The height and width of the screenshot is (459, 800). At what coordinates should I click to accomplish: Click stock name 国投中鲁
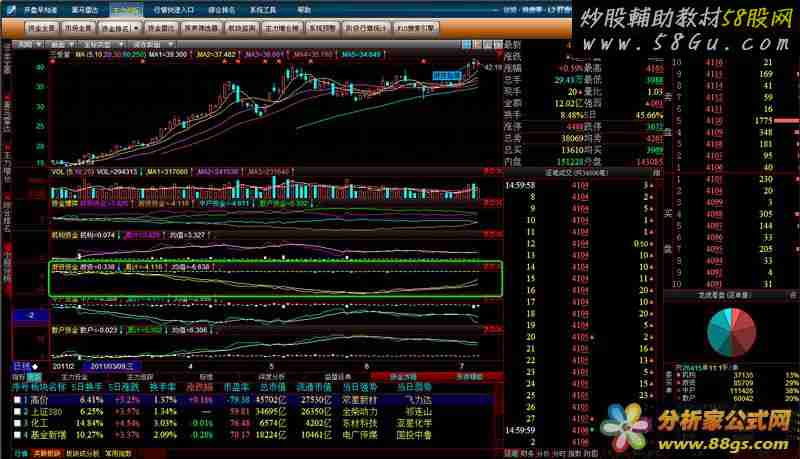tap(414, 435)
